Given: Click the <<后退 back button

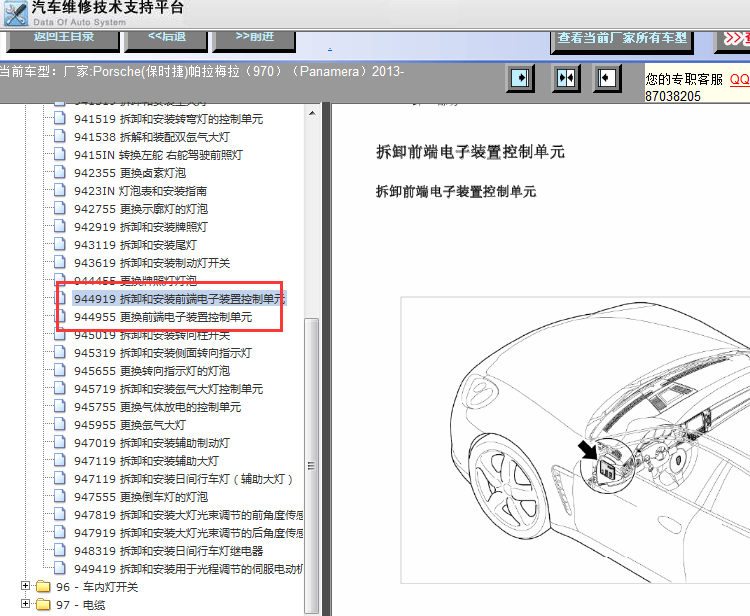Looking at the screenshot, I should click(166, 40).
